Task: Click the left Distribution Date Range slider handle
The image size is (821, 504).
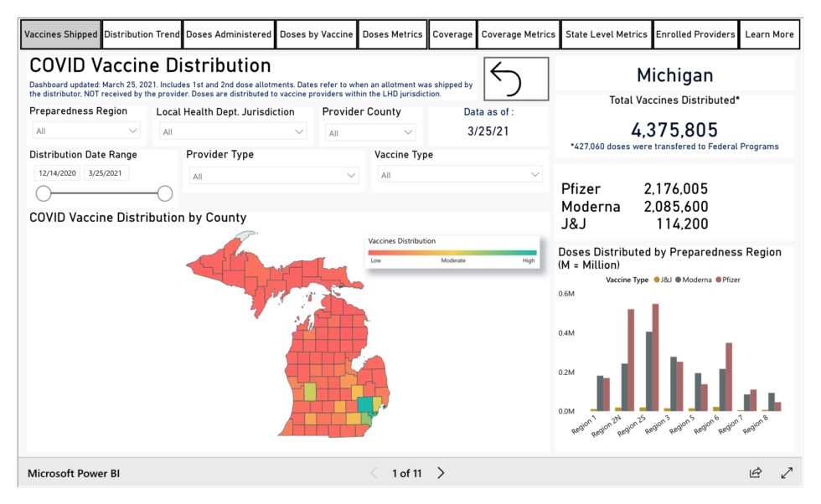Action: coord(43,193)
